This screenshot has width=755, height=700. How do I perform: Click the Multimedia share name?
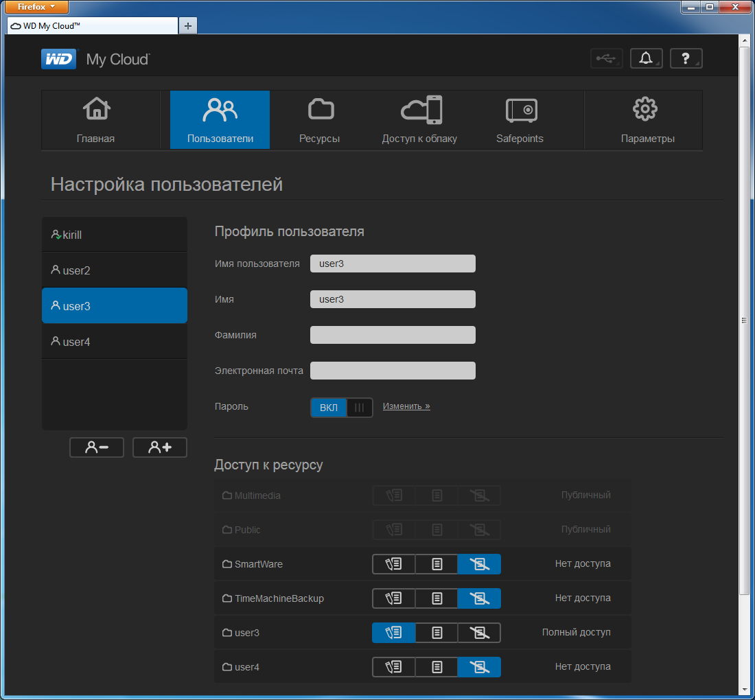point(257,495)
